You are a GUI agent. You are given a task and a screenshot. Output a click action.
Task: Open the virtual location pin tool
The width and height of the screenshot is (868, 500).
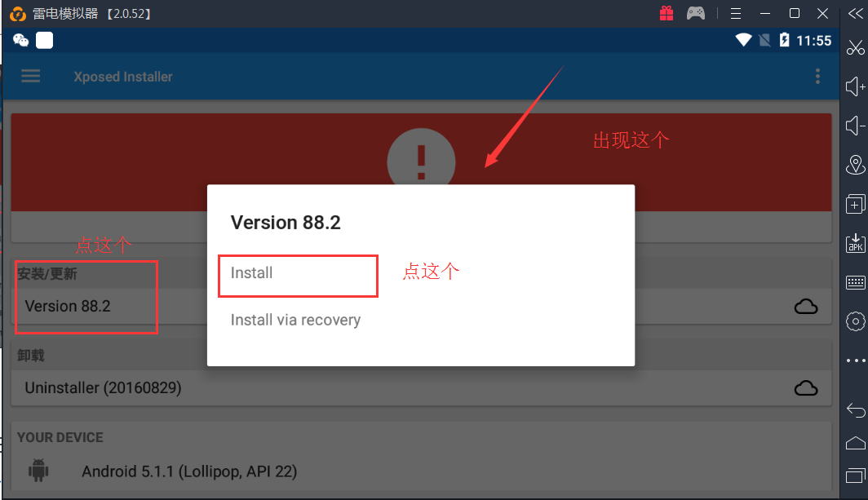(855, 165)
